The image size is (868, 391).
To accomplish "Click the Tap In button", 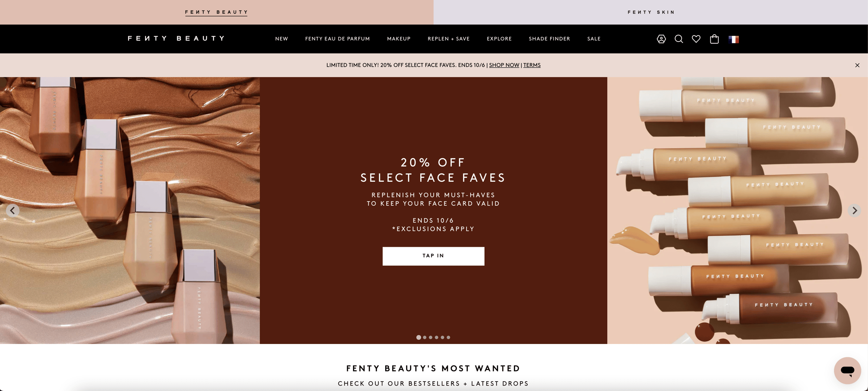I will [433, 256].
